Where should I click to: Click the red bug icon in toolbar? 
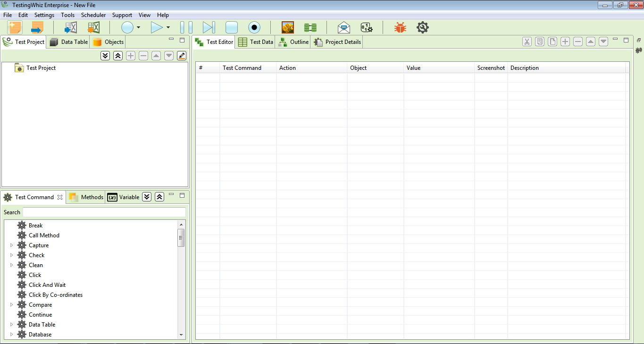(x=400, y=27)
